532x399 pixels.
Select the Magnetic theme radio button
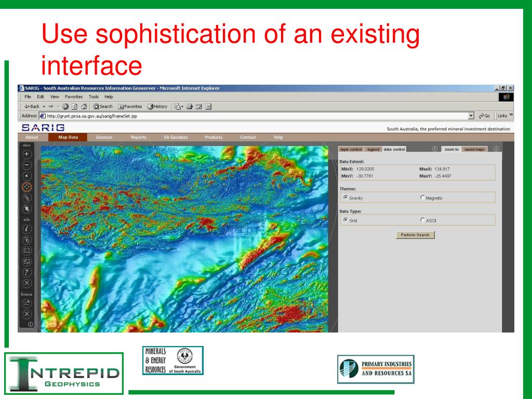tap(422, 197)
